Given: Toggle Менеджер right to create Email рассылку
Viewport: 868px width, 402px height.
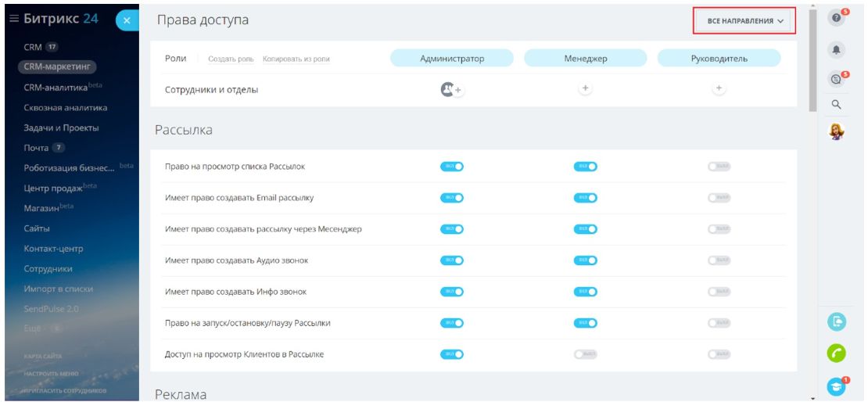Looking at the screenshot, I should pyautogui.click(x=585, y=198).
